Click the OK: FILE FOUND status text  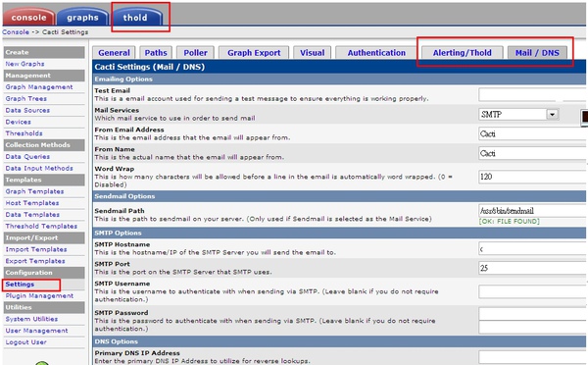(510, 221)
